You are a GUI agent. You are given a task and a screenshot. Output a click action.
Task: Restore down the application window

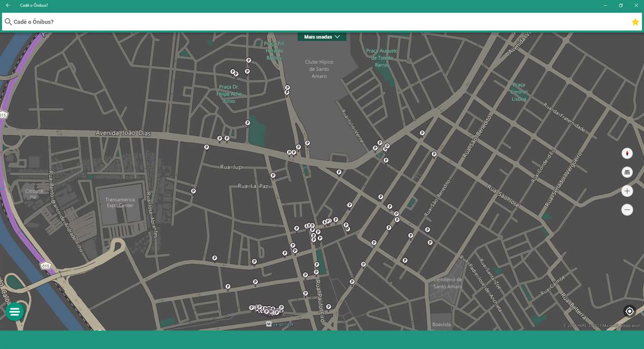[621, 5]
